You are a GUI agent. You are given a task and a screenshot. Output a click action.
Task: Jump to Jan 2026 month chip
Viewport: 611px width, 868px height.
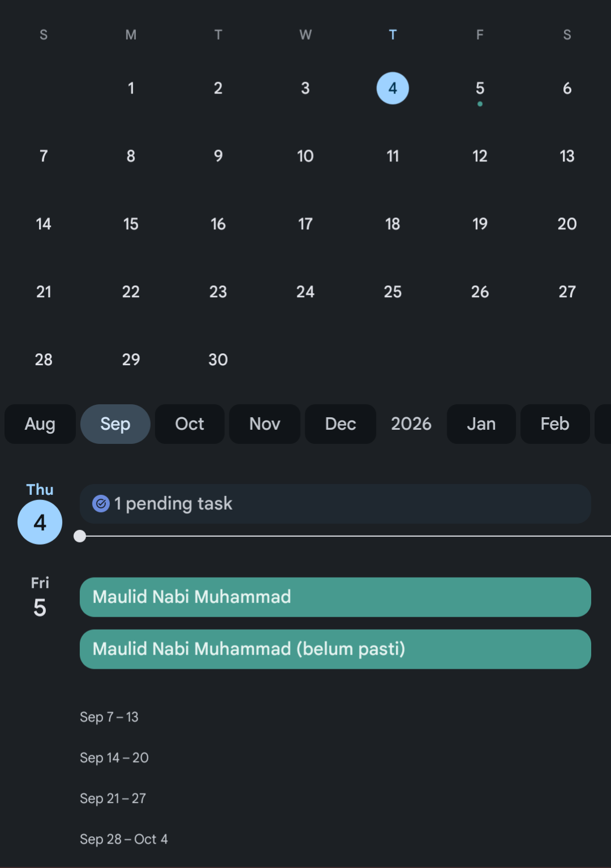pos(481,424)
